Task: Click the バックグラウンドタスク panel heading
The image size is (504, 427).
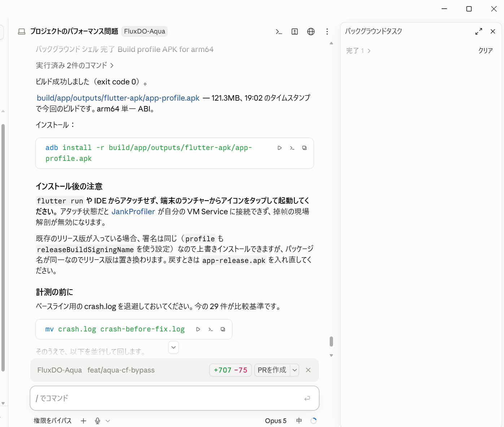Action: coord(373,31)
